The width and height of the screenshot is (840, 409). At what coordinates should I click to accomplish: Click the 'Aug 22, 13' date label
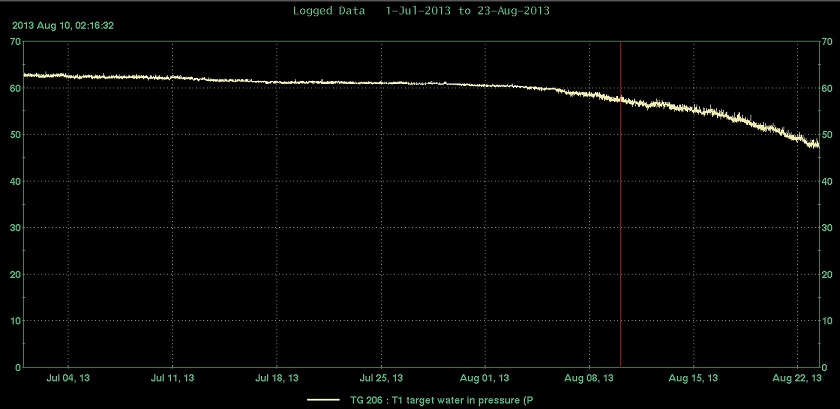pos(798,378)
